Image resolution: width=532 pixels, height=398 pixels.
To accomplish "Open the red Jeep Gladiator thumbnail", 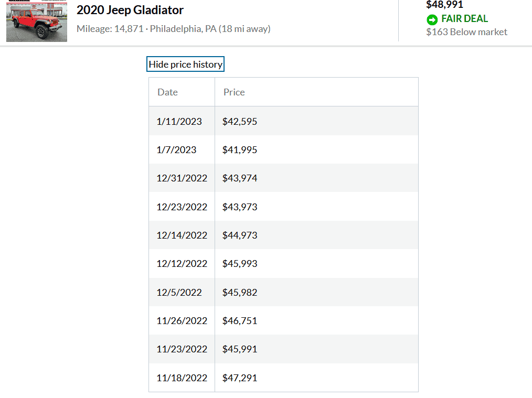I will (x=37, y=21).
